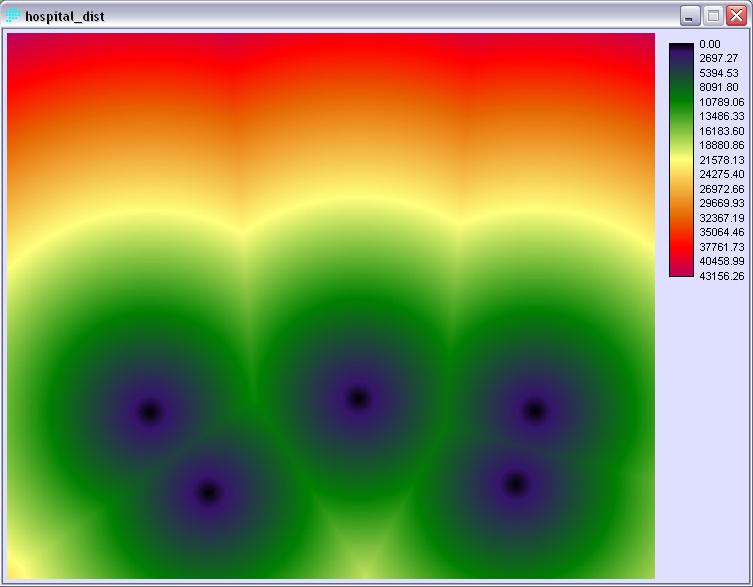Pick the upper-right hospital black dot
The width and height of the screenshot is (753, 587).
pos(535,410)
